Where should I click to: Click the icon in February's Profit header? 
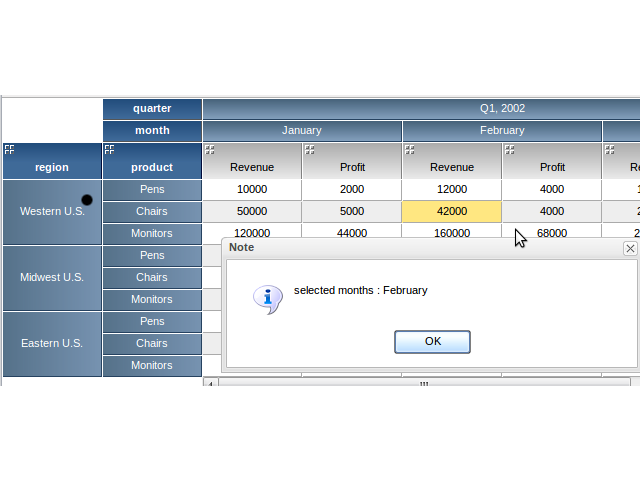509,150
